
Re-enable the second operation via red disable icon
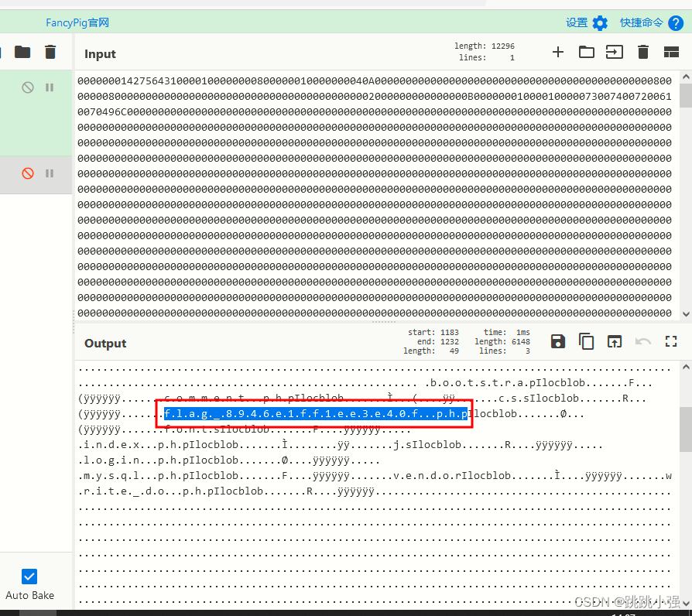pos(28,173)
